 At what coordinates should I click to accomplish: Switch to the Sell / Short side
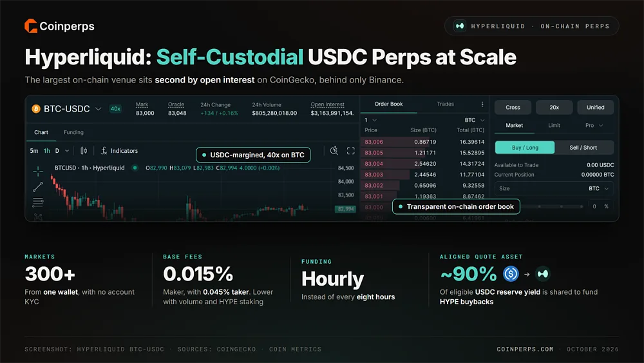(583, 148)
